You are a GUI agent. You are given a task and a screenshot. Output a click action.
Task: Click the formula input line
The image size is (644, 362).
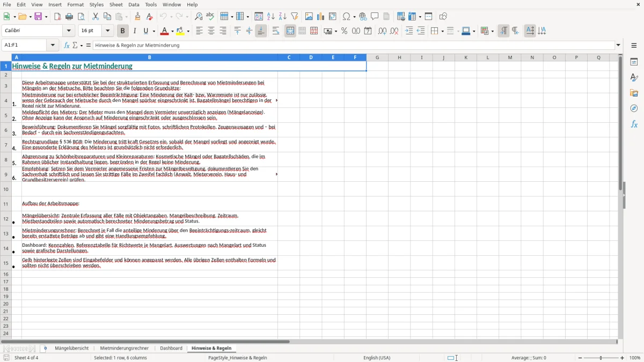(x=353, y=45)
